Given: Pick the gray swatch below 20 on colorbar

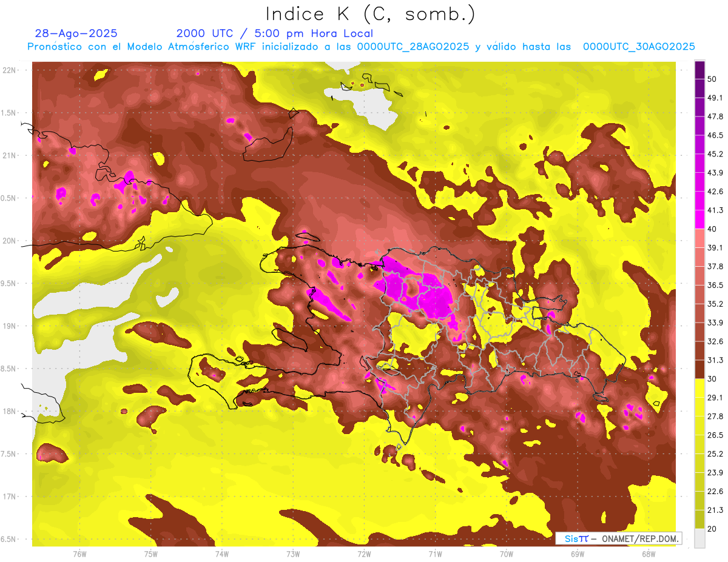Looking at the screenshot, I should [699, 538].
